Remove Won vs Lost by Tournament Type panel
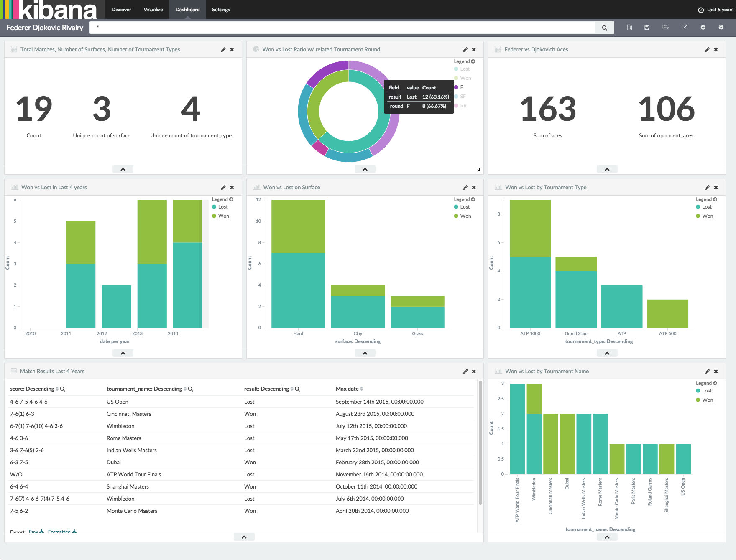The image size is (736, 560). [716, 187]
